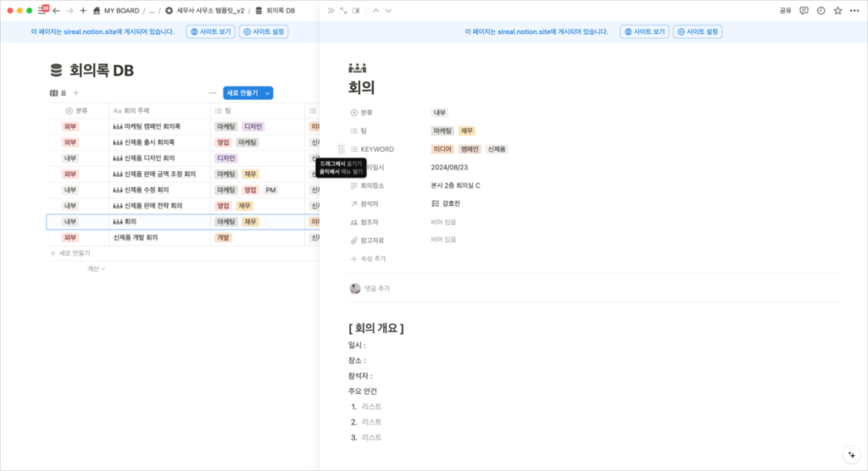Screen dimensions: 868x471
Task: Click 사이트 설정 in the right peek banner
Action: (698, 31)
